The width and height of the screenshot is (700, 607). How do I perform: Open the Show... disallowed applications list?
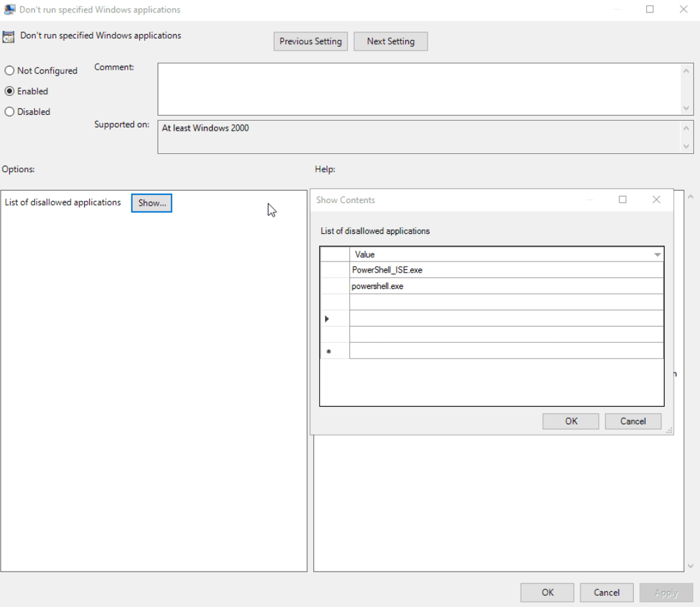point(151,203)
